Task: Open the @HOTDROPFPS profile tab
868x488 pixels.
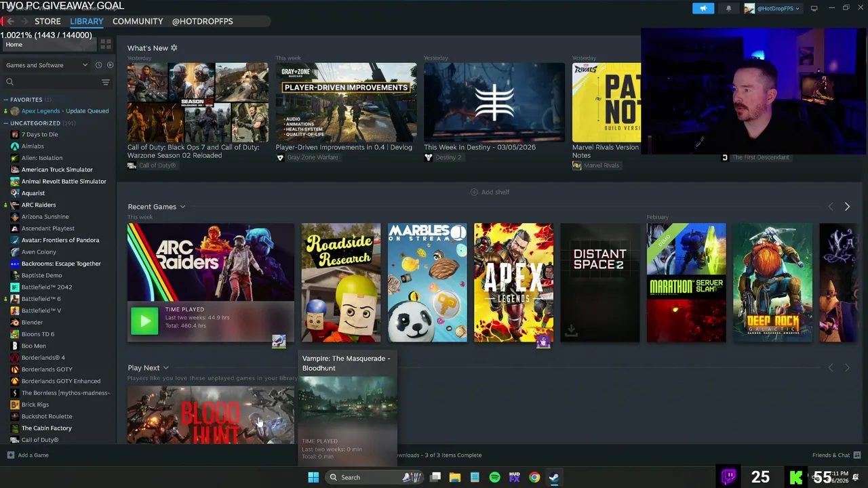Action: 202,21
